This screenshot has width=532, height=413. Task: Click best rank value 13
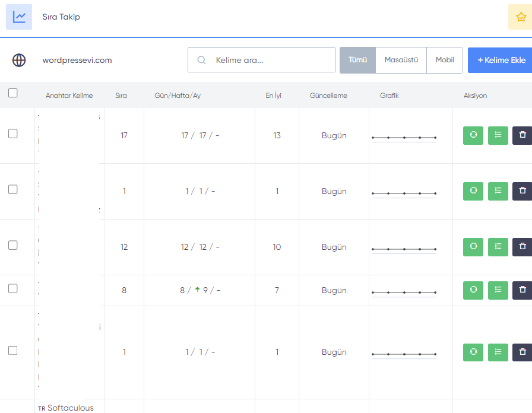(277, 136)
